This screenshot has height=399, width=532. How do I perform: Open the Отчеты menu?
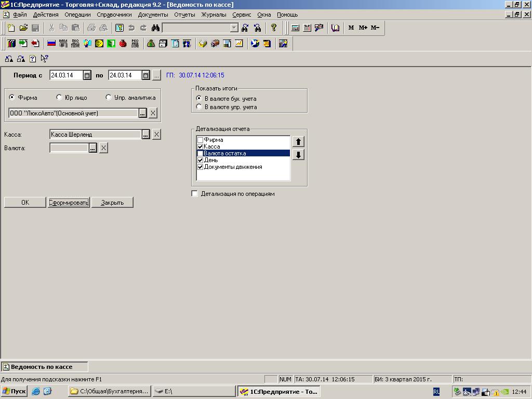[x=184, y=15]
